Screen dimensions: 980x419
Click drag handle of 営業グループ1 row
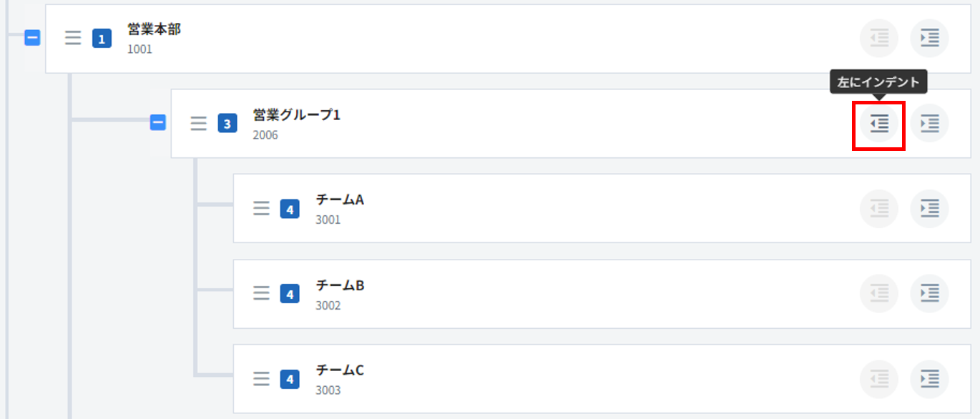point(199,124)
